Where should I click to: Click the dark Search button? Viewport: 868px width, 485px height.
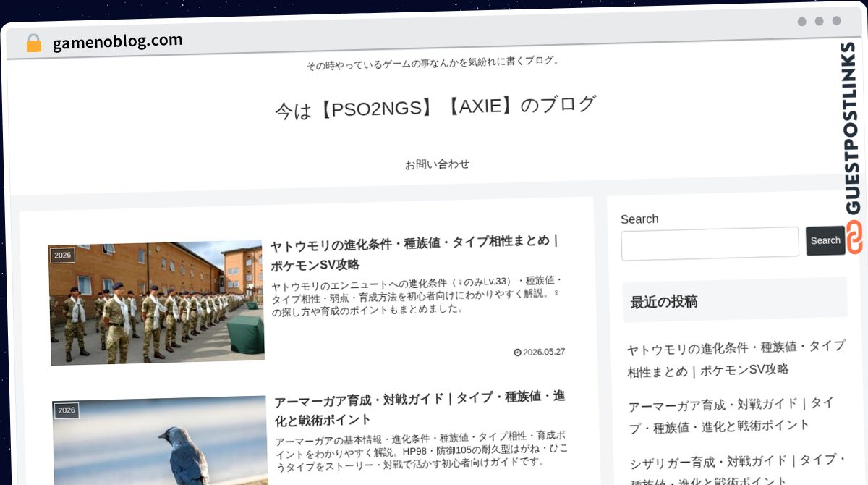[x=825, y=240]
